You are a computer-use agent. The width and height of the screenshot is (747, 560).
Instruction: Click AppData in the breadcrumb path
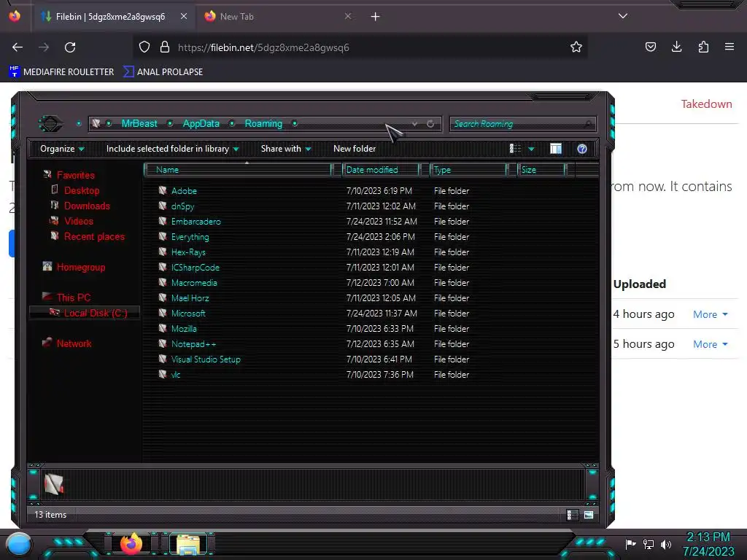(x=201, y=124)
